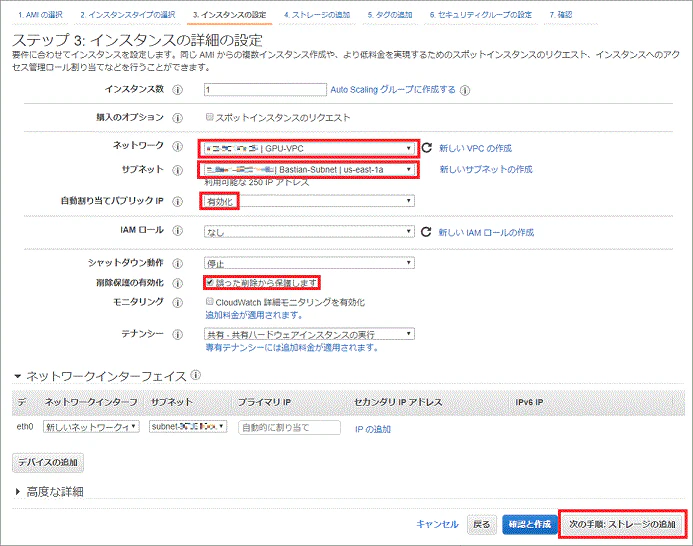
Task: Click 次の手順: ストレージの追加 button
Action: tap(623, 524)
